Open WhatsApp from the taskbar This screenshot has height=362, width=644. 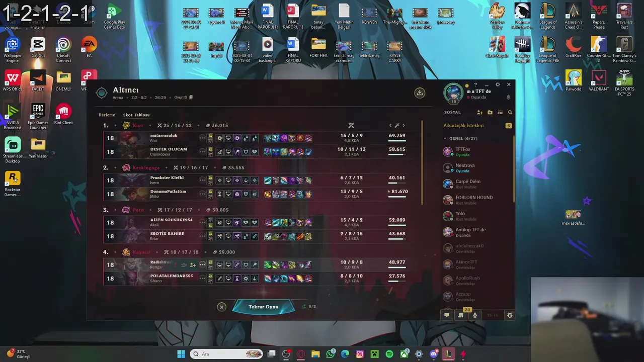click(331, 354)
